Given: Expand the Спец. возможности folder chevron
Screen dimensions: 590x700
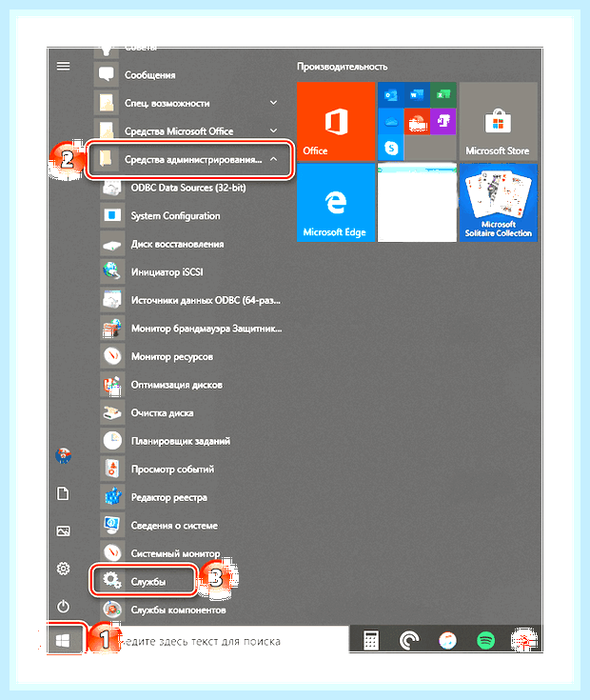Looking at the screenshot, I should (x=273, y=103).
